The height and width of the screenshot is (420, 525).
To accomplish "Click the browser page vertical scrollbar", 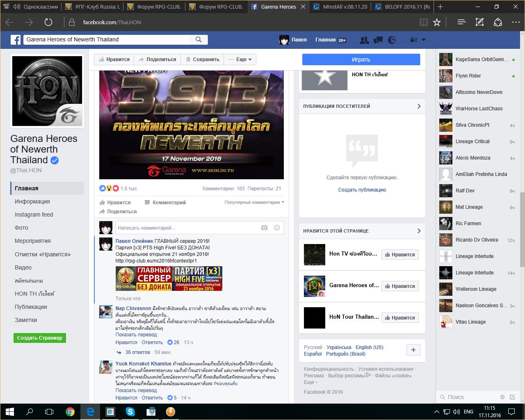I will (x=522, y=230).
